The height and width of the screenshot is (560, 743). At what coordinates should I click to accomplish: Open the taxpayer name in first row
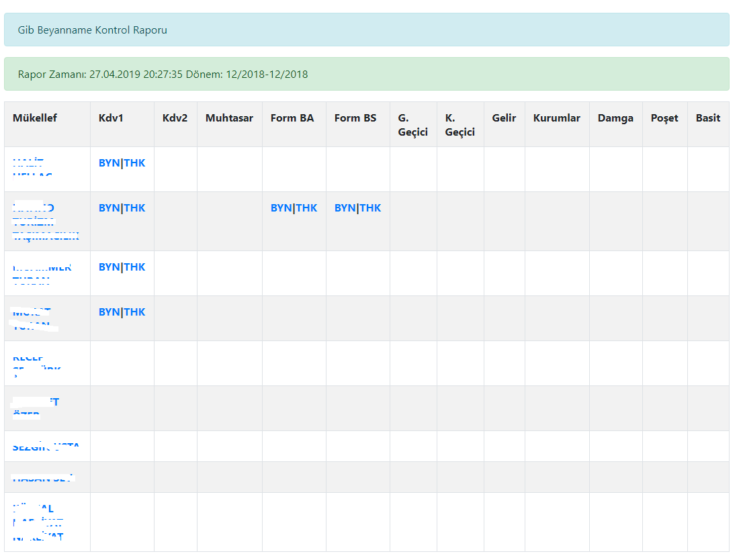pos(32,169)
